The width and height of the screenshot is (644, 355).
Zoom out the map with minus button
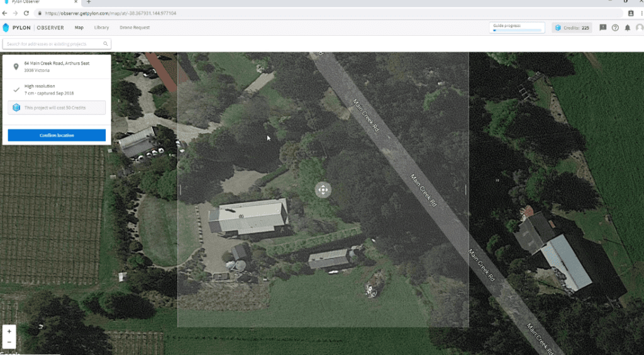point(9,342)
